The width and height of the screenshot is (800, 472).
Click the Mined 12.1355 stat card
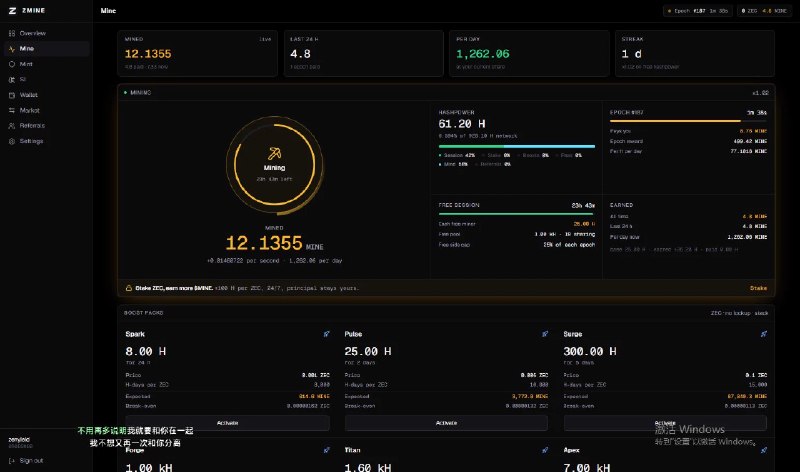click(197, 54)
